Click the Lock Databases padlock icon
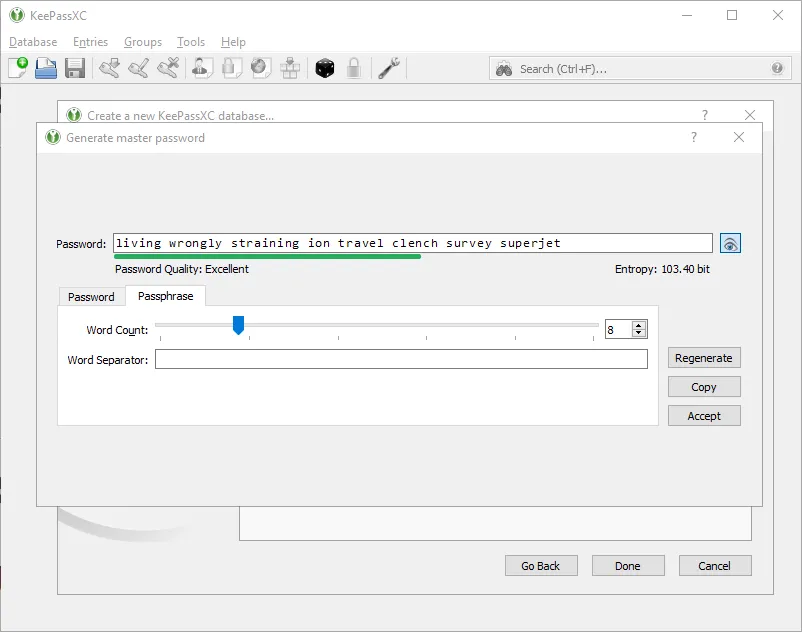Image resolution: width=802 pixels, height=632 pixels. pyautogui.click(x=353, y=68)
